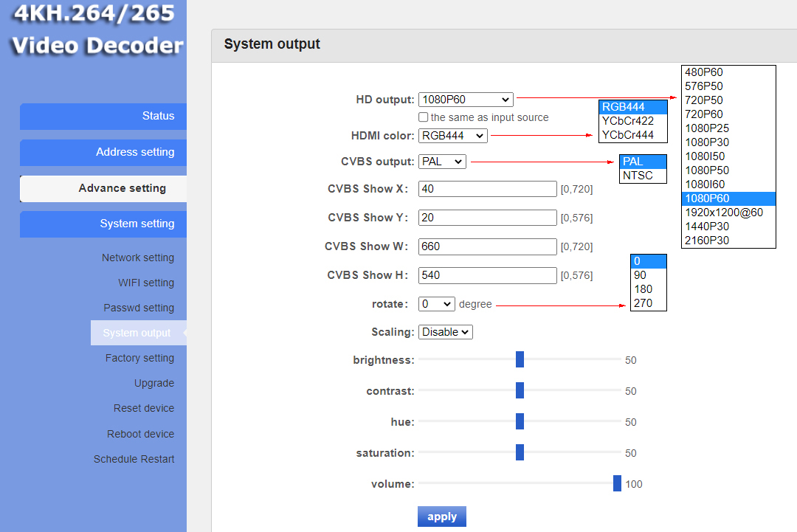Image resolution: width=797 pixels, height=532 pixels.
Task: Open the Status menu tab
Action: (x=103, y=117)
